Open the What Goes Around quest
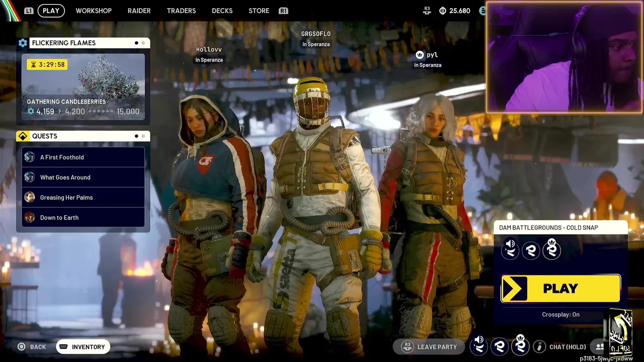This screenshot has height=362, width=644. pyautogui.click(x=83, y=177)
